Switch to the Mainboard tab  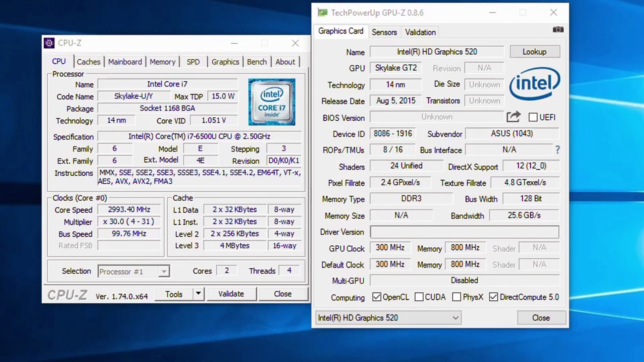click(x=125, y=62)
